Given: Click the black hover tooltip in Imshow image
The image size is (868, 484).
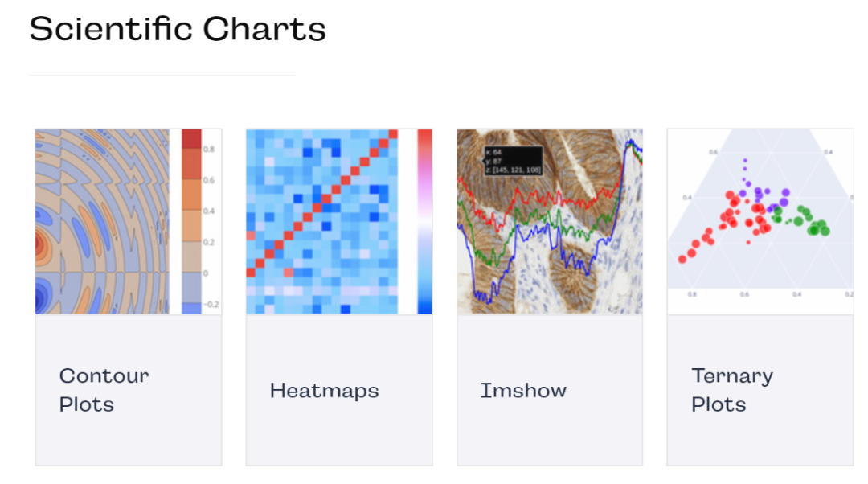Looking at the screenshot, I should (513, 161).
